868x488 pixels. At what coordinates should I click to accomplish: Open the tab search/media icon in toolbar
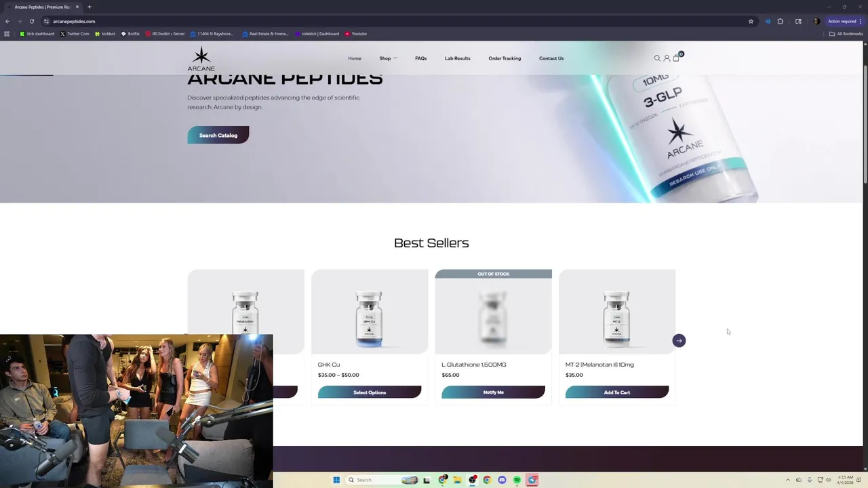click(798, 21)
